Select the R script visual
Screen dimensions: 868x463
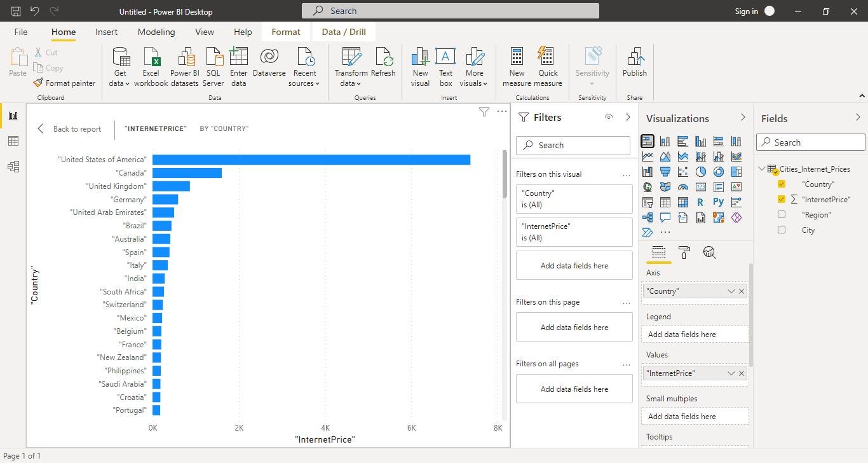point(701,202)
